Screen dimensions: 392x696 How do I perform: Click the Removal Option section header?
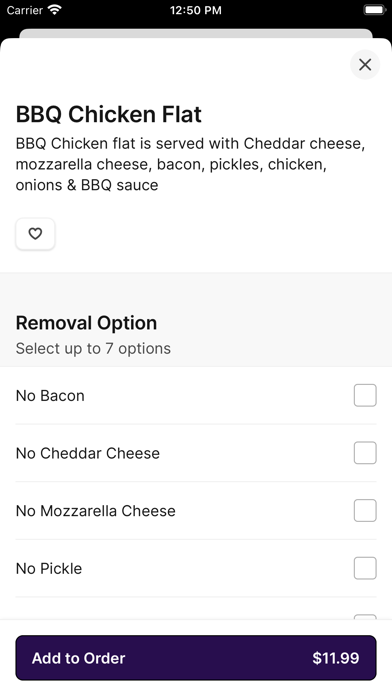(x=86, y=323)
